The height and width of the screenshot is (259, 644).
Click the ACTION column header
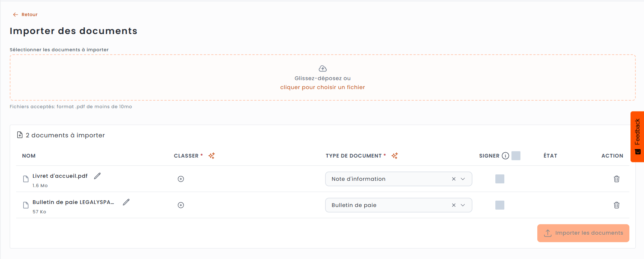coord(612,156)
